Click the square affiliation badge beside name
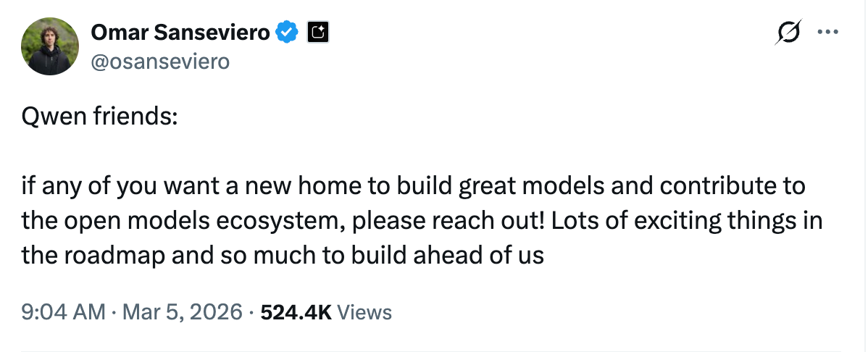Image resolution: width=868 pixels, height=352 pixels. point(318,32)
